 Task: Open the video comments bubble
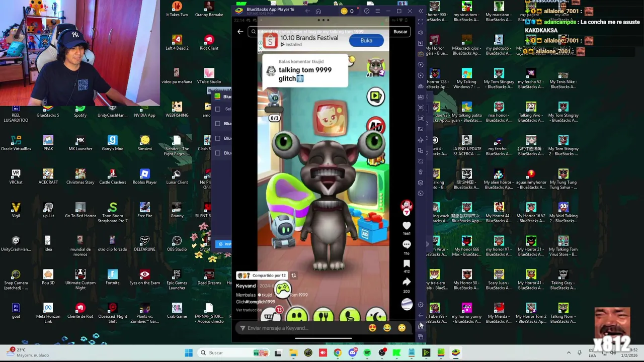[407, 244]
